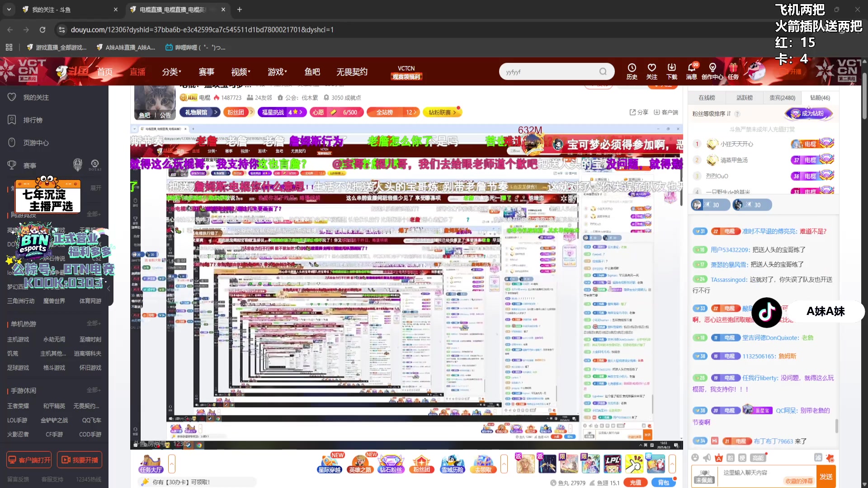Click 成为钻粉 button
This screenshot has width=868, height=488.
(x=809, y=113)
